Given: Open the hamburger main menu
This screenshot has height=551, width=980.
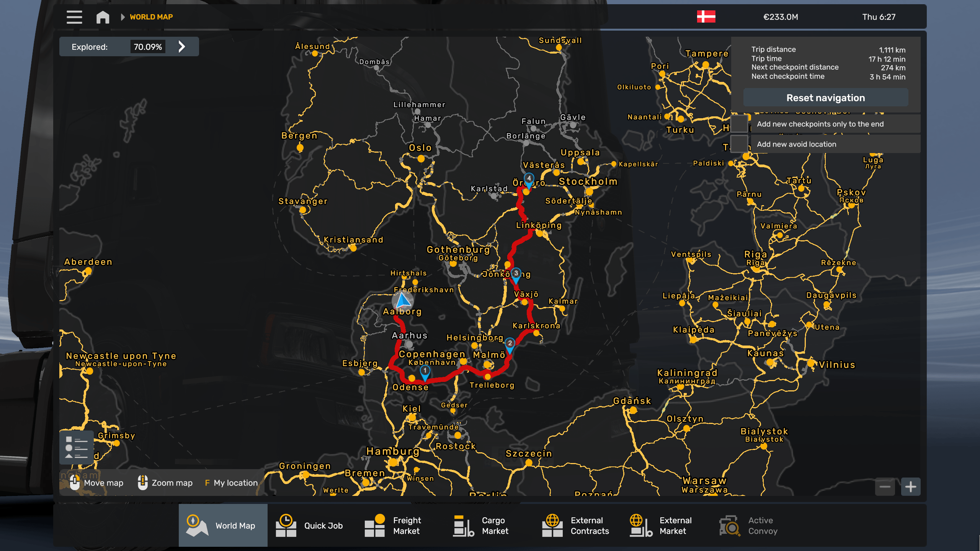Looking at the screenshot, I should [x=74, y=17].
